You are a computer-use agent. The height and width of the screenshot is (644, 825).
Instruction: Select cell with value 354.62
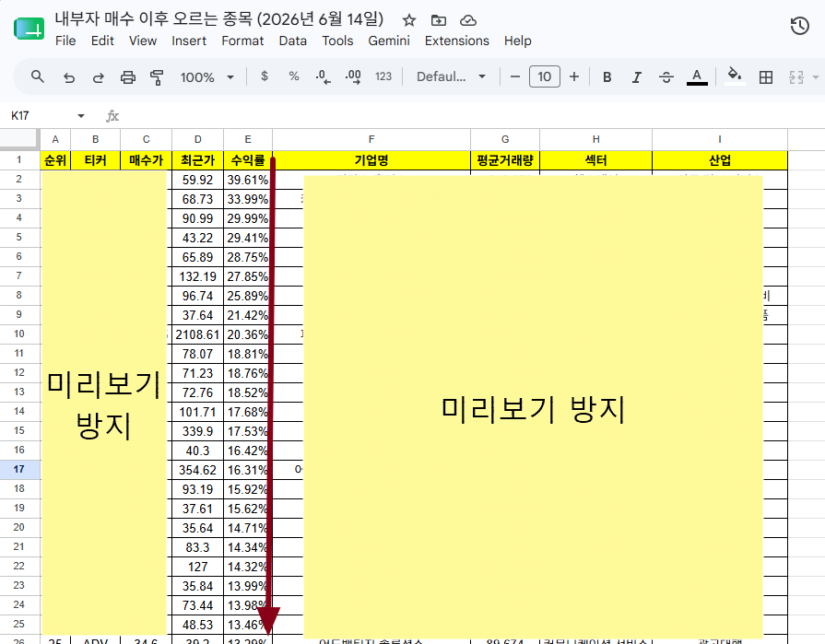198,470
